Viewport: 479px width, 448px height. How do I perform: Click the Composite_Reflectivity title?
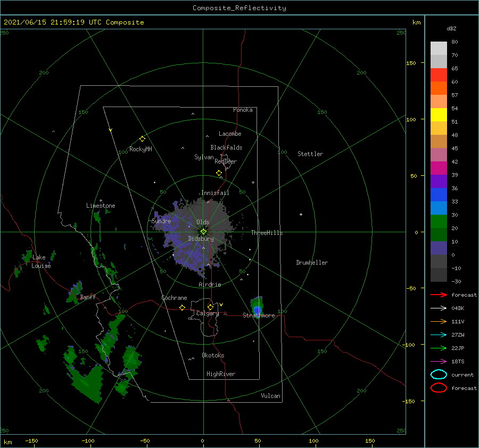(240, 8)
